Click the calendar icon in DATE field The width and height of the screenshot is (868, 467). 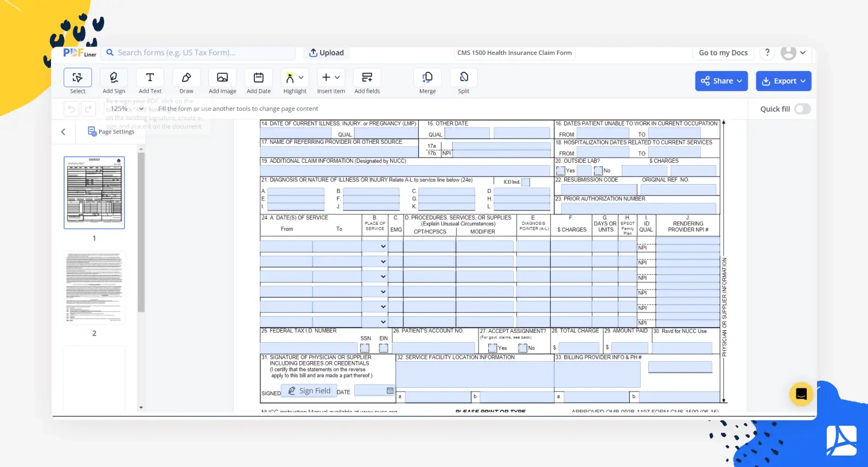coord(390,390)
